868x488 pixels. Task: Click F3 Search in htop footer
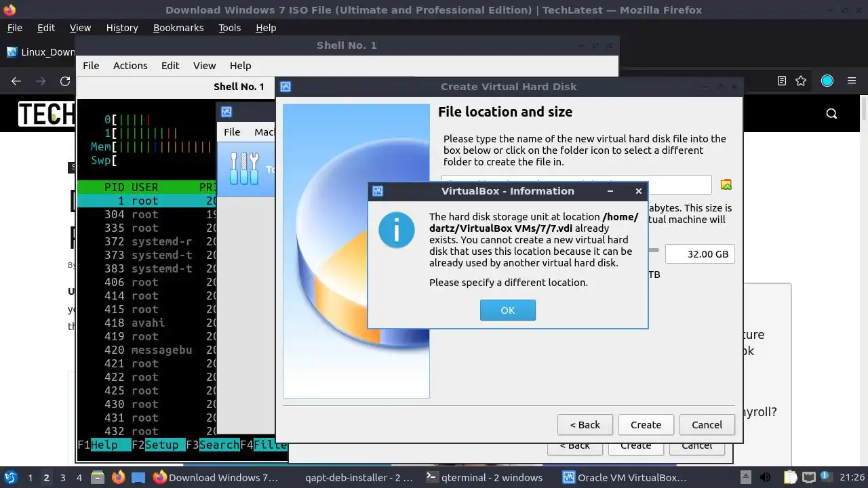213,445
